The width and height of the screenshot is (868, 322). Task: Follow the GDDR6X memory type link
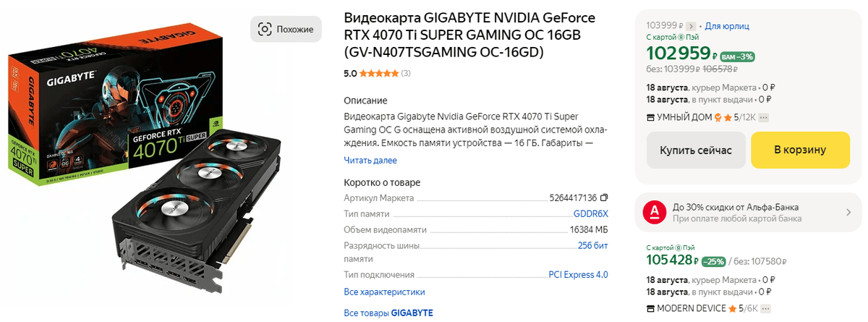[x=590, y=214]
